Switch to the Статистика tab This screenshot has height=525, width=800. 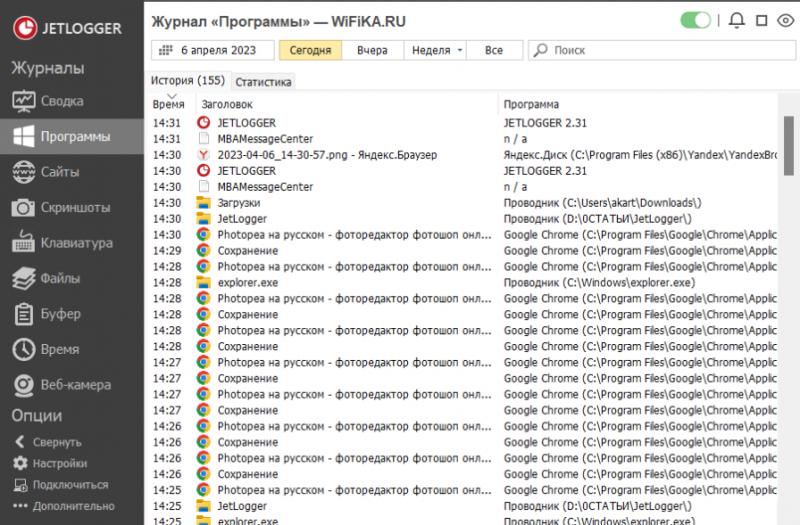point(263,82)
